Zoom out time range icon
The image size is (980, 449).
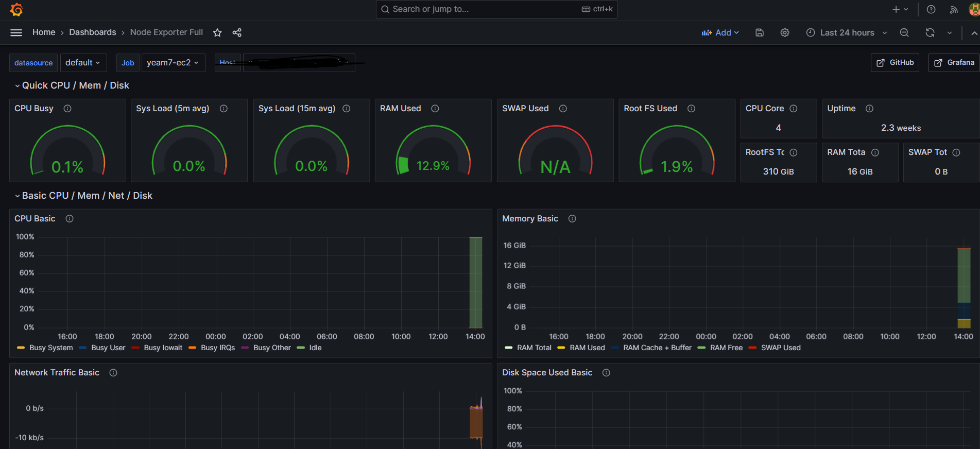tap(904, 32)
